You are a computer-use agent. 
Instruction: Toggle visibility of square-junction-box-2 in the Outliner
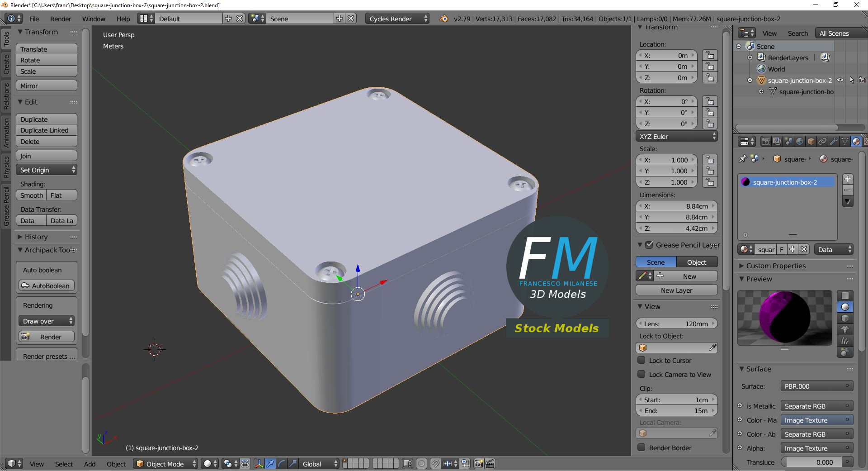click(840, 80)
